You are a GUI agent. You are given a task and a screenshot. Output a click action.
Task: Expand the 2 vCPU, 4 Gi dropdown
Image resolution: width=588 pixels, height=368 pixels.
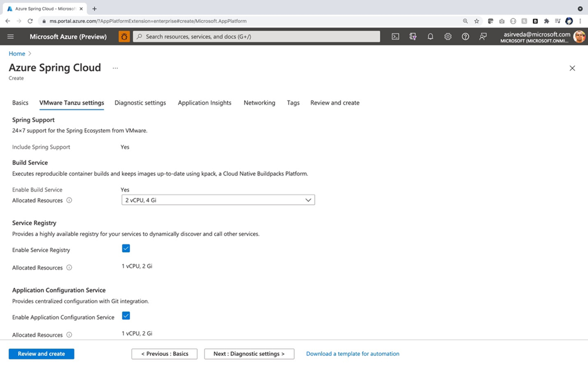point(218,200)
